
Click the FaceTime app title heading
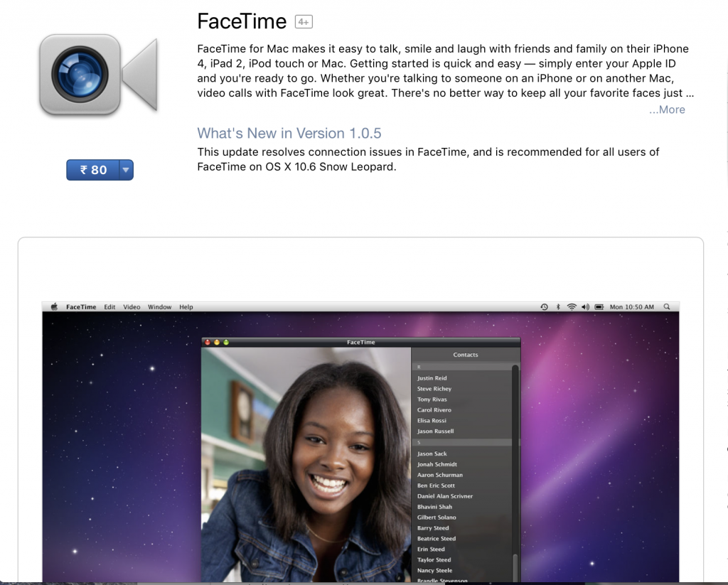(x=242, y=21)
